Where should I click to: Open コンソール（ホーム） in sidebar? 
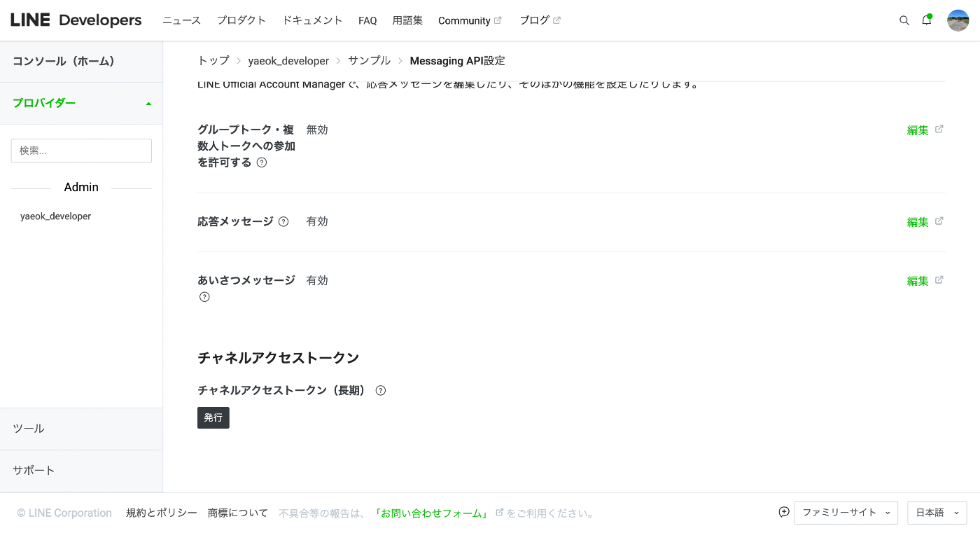tap(81, 62)
